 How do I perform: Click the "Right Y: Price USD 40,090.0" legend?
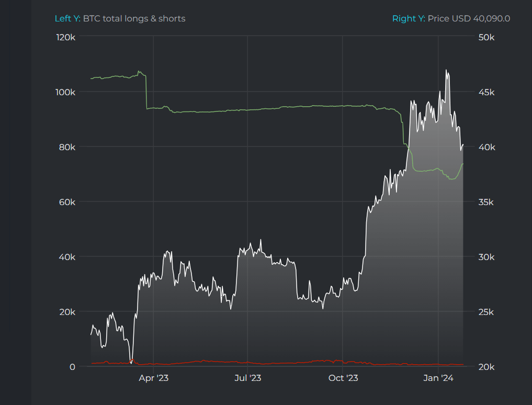click(x=451, y=18)
